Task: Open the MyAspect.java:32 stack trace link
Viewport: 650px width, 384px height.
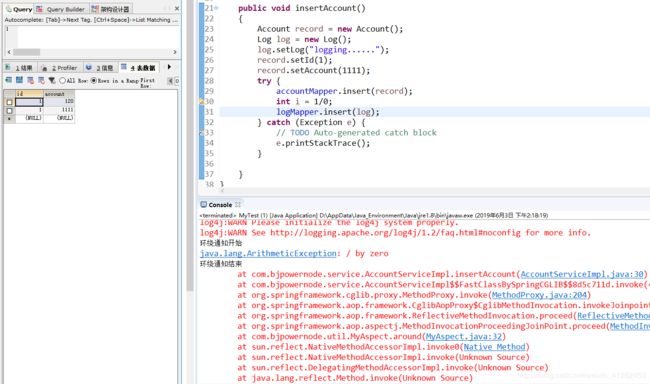Action: click(x=463, y=336)
